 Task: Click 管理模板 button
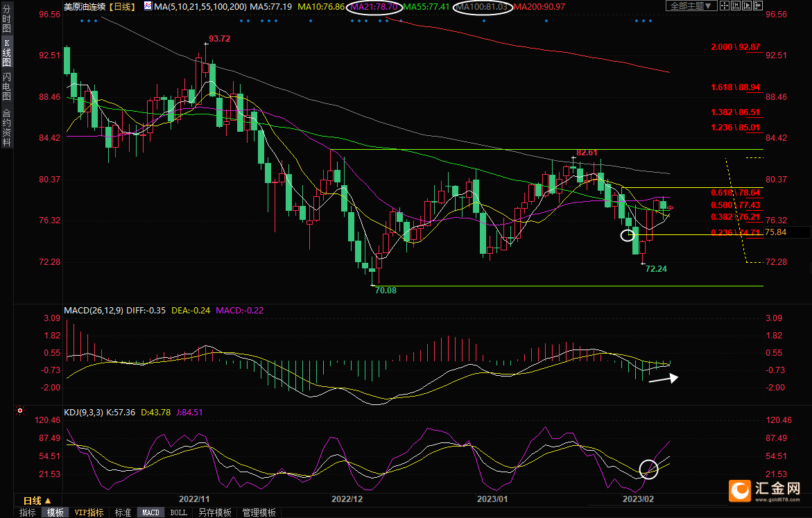[x=259, y=512]
